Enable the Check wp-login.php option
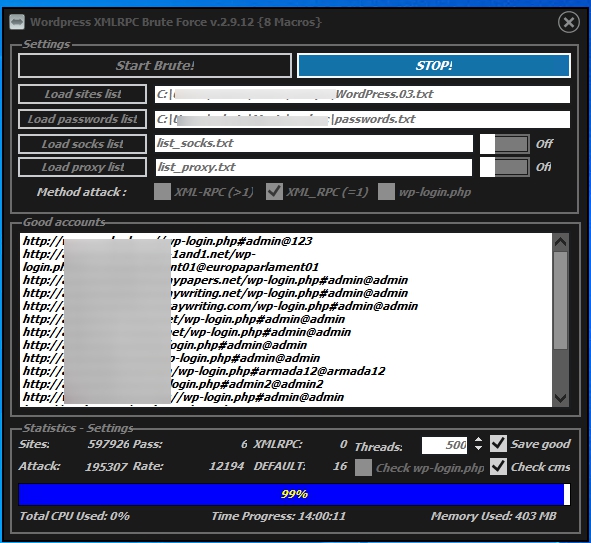 pos(363,467)
